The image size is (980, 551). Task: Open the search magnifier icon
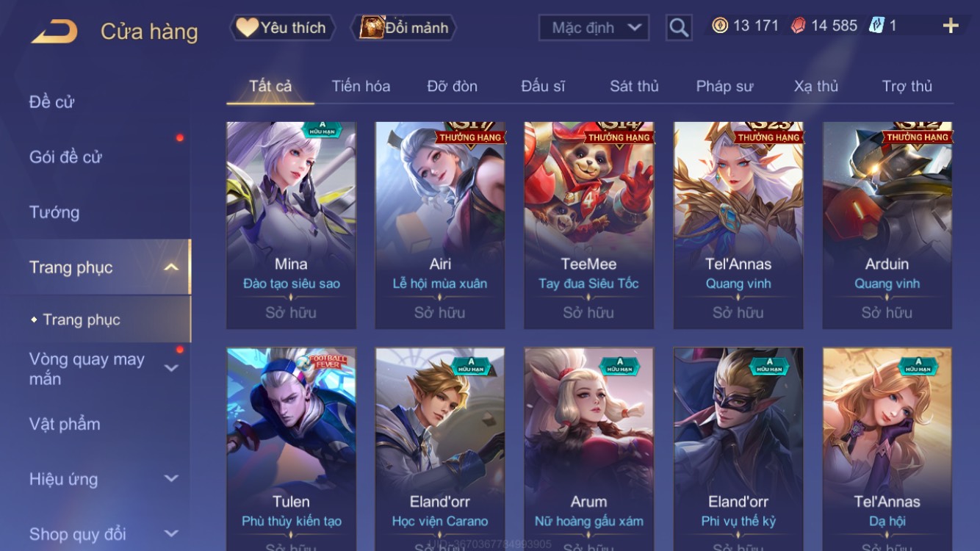[x=679, y=28]
